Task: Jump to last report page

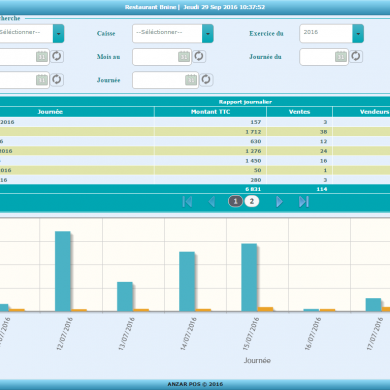Action: pos(304,202)
